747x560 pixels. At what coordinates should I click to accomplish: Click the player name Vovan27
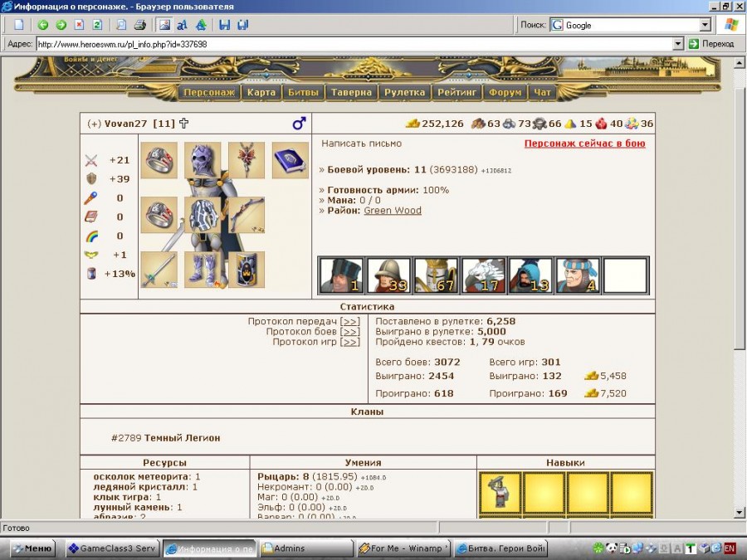(x=126, y=124)
